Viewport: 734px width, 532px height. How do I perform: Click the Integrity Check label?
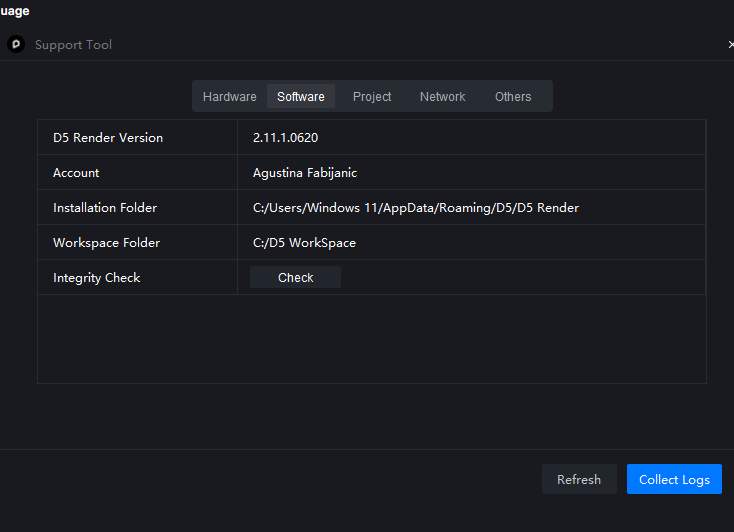[x=97, y=278]
